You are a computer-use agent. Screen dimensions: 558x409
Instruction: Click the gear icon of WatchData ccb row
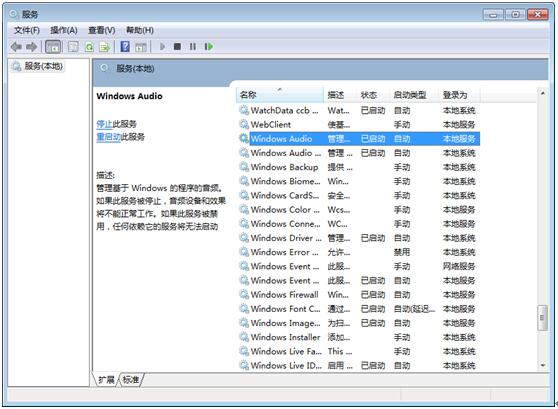pyautogui.click(x=244, y=110)
